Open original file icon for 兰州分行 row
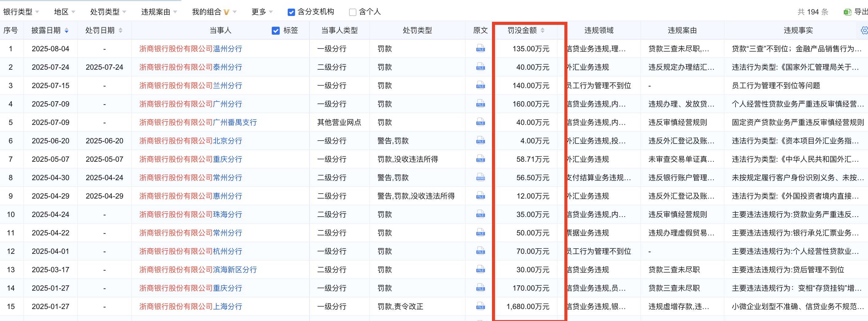 (481, 85)
